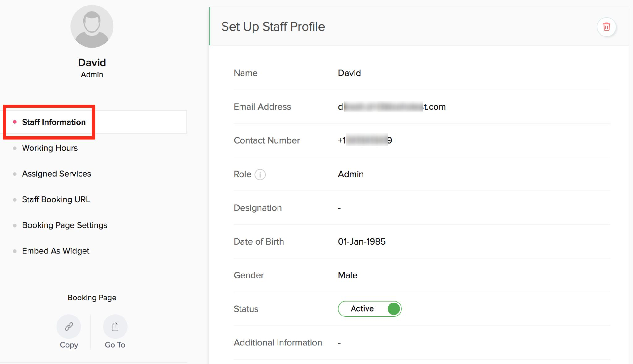Open the Working Hours section
Image resolution: width=633 pixels, height=364 pixels.
click(50, 148)
